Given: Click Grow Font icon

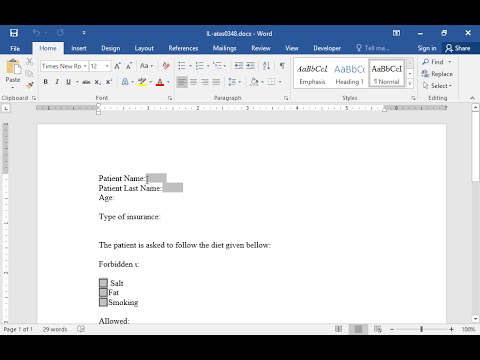Looking at the screenshot, I should pyautogui.click(x=117, y=66).
